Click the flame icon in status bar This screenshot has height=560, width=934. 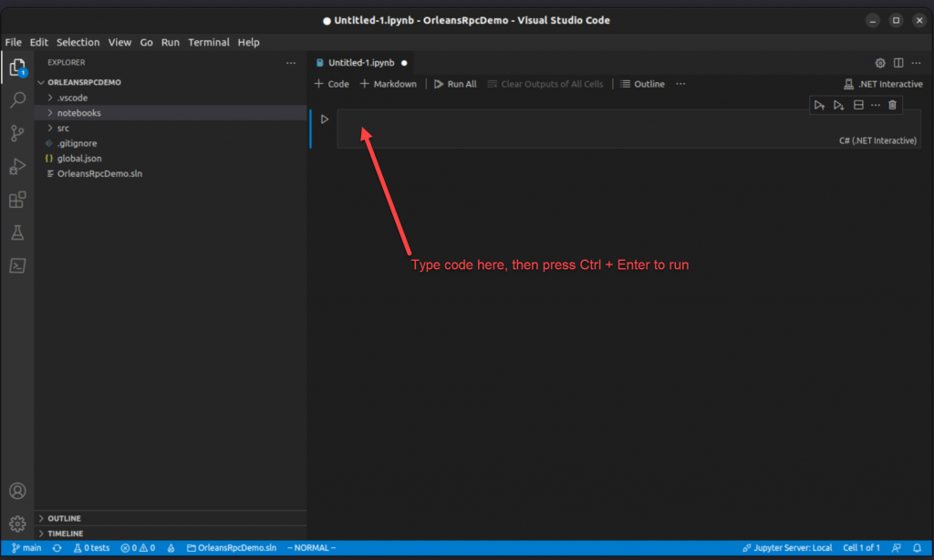(171, 548)
